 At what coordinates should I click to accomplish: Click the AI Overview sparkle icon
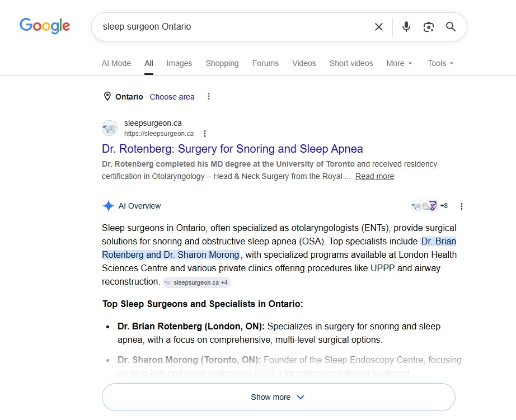click(x=108, y=206)
